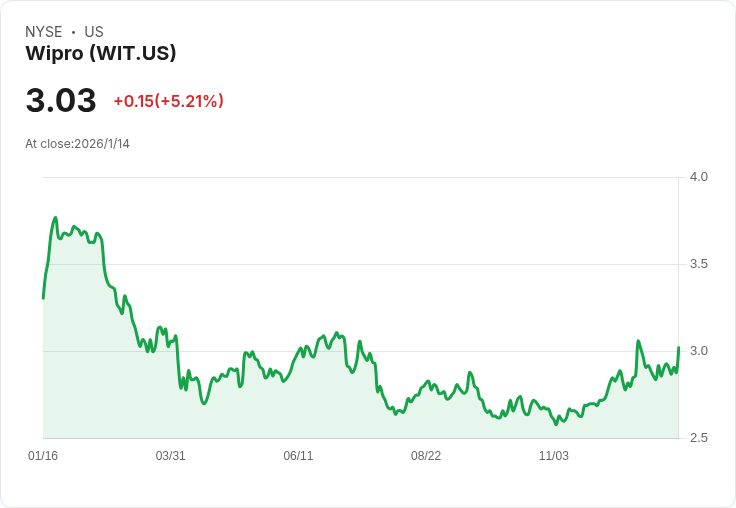This screenshot has height=508, width=736.
Task: Click the chart line's lowest point
Action: click(557, 424)
